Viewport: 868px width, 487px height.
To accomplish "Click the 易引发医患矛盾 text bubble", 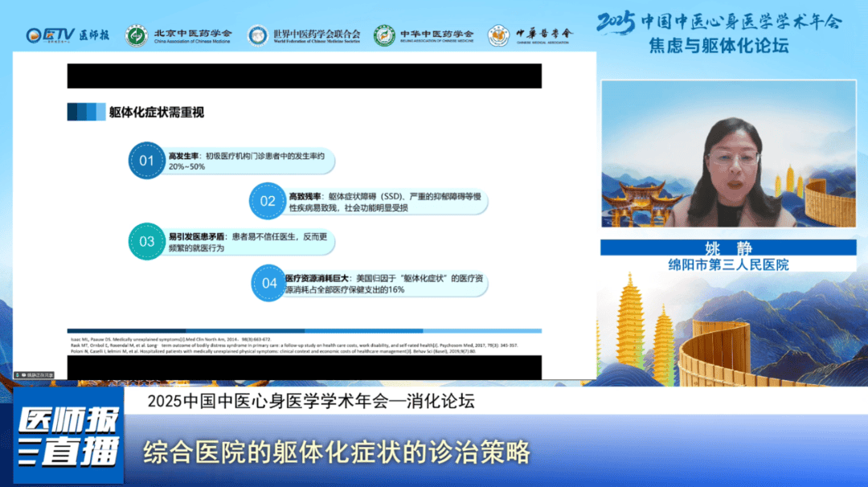I will coord(250,242).
